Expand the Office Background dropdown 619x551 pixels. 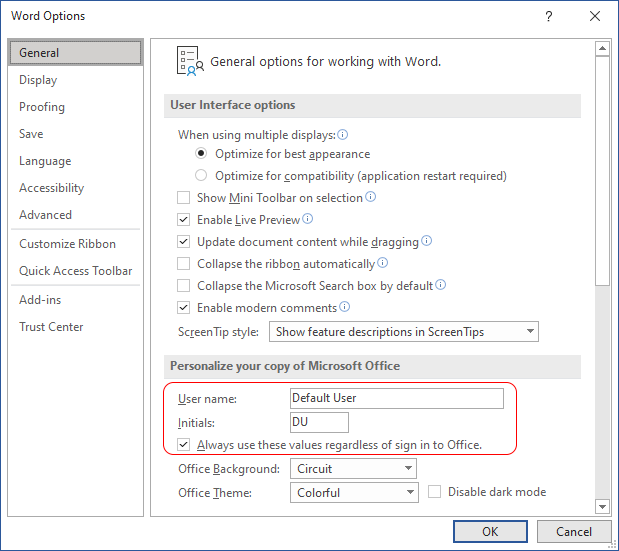tap(353, 469)
